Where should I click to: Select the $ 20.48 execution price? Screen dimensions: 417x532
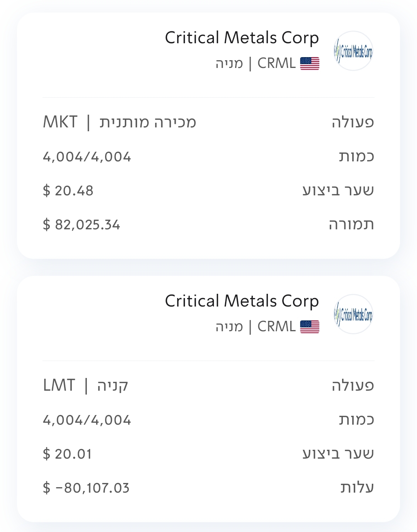pyautogui.click(x=68, y=191)
